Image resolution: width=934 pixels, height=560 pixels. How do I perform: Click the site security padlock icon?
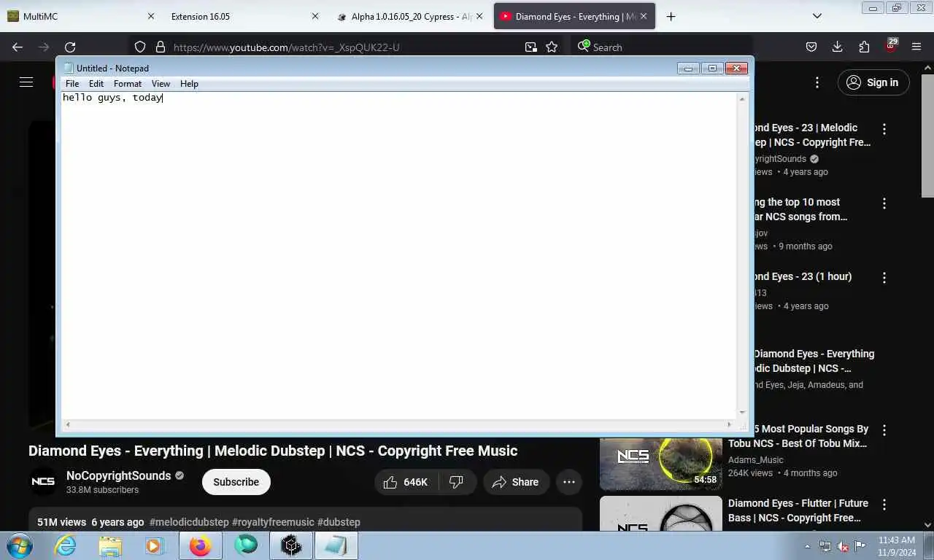coord(161,47)
